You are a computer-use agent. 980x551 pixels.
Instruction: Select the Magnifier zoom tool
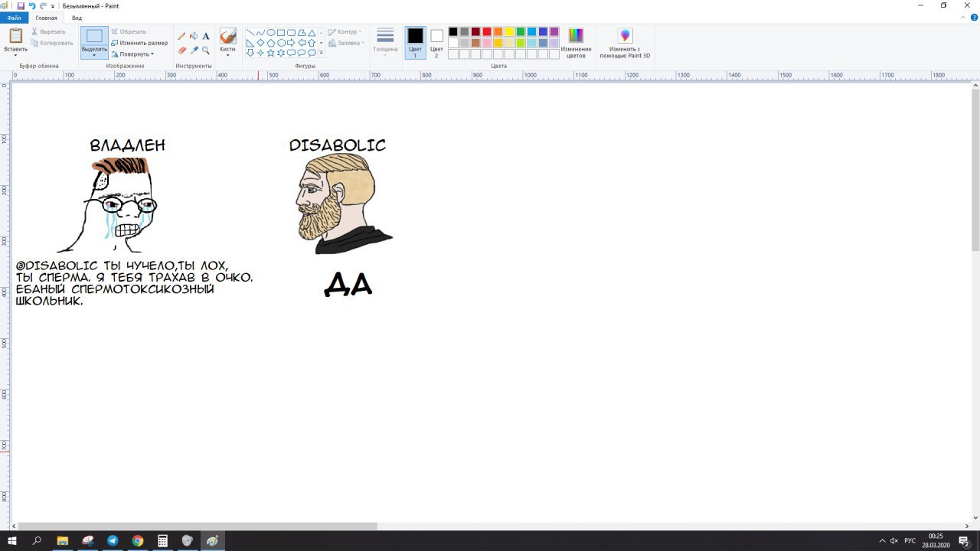point(206,51)
